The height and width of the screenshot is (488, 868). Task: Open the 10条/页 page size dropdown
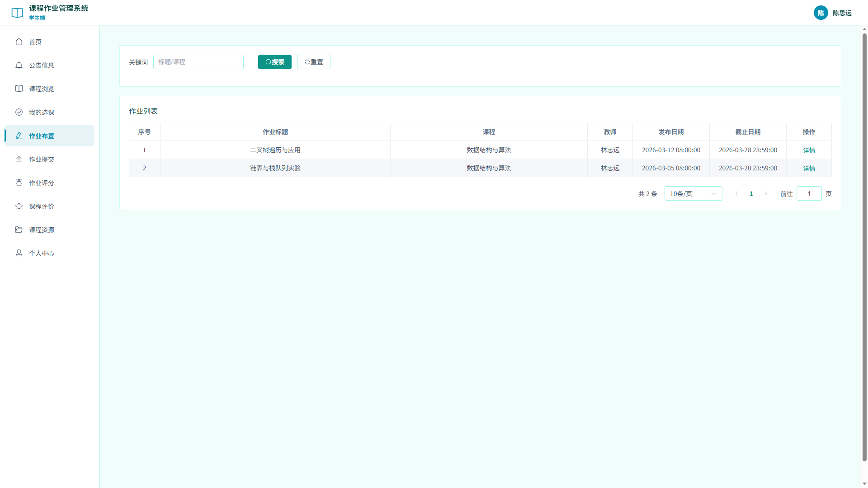point(693,193)
